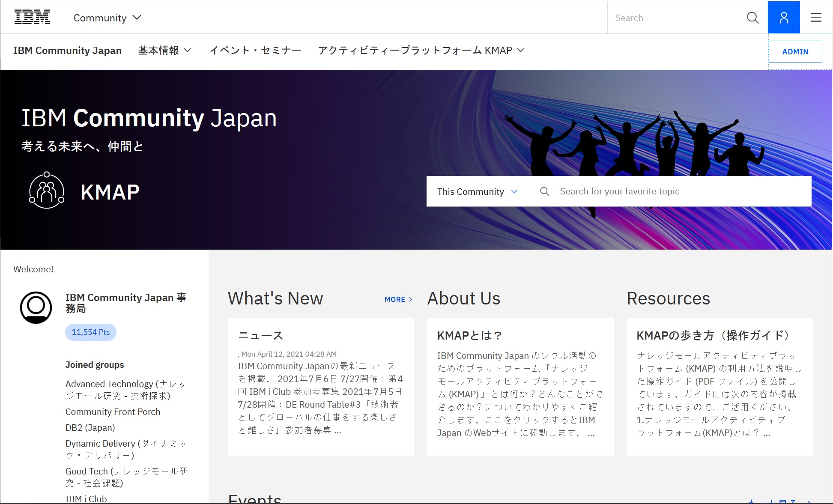
Task: Open Advanced Technology joined group
Action: pyautogui.click(x=126, y=390)
